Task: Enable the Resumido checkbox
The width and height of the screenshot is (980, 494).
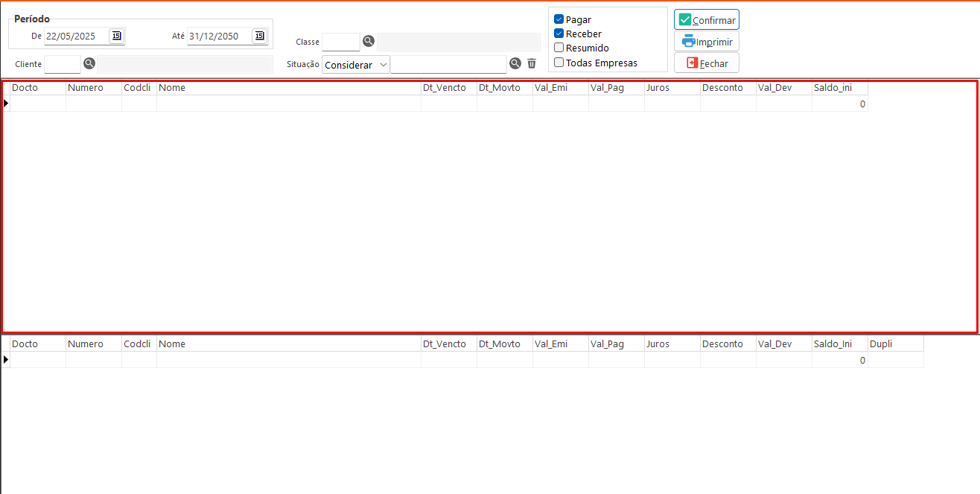Action: pos(559,48)
